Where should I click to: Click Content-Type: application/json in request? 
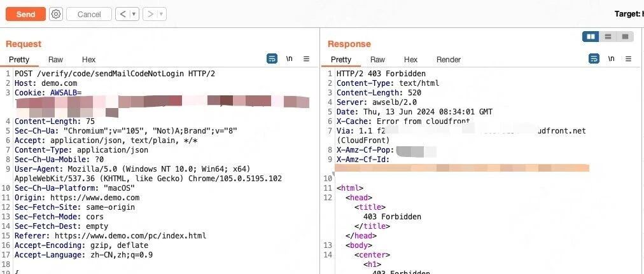(x=81, y=150)
